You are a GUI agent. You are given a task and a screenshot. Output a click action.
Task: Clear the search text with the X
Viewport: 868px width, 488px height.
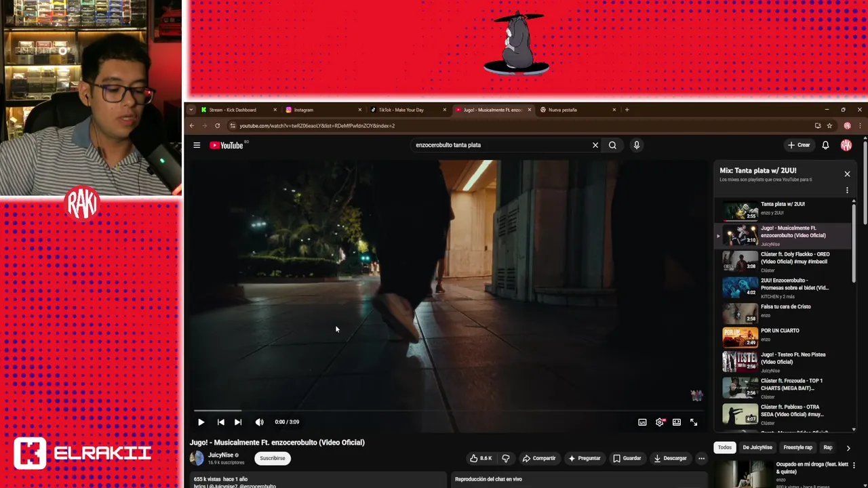click(x=595, y=145)
